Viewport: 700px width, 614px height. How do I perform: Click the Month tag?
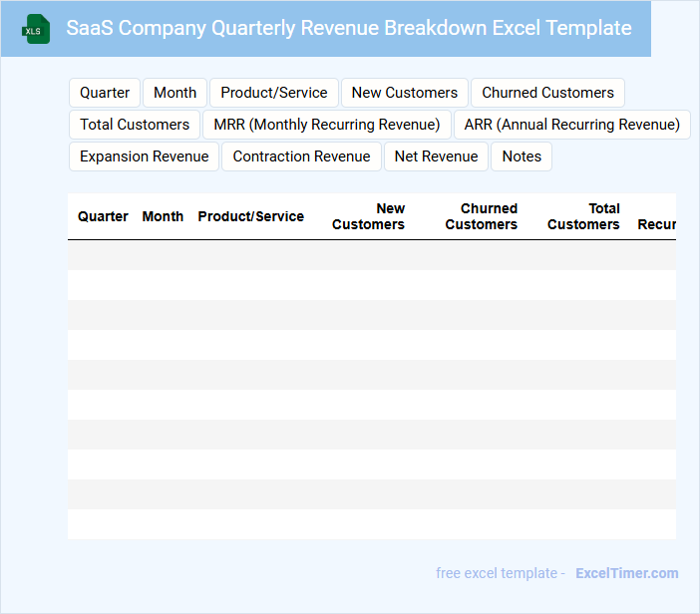175,93
